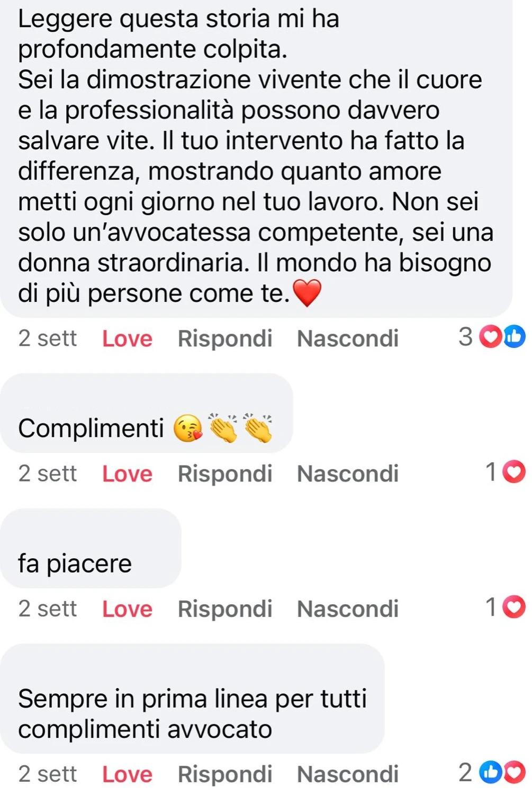Click Rispondi under the first comment
Viewport: 532px width, 795px height.
pos(225,338)
